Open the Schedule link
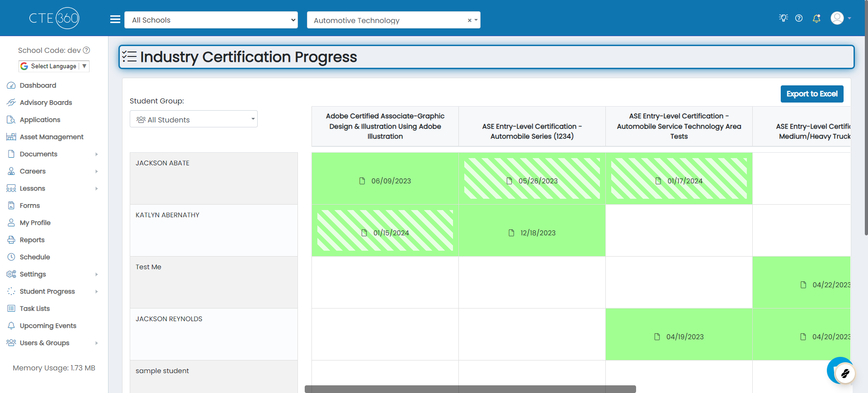Viewport: 868px width, 393px height. coord(35,257)
